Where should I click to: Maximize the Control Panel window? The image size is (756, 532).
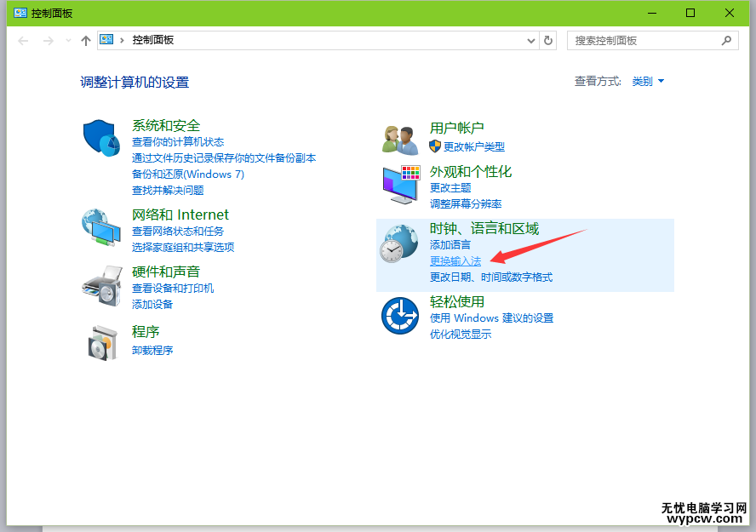690,13
